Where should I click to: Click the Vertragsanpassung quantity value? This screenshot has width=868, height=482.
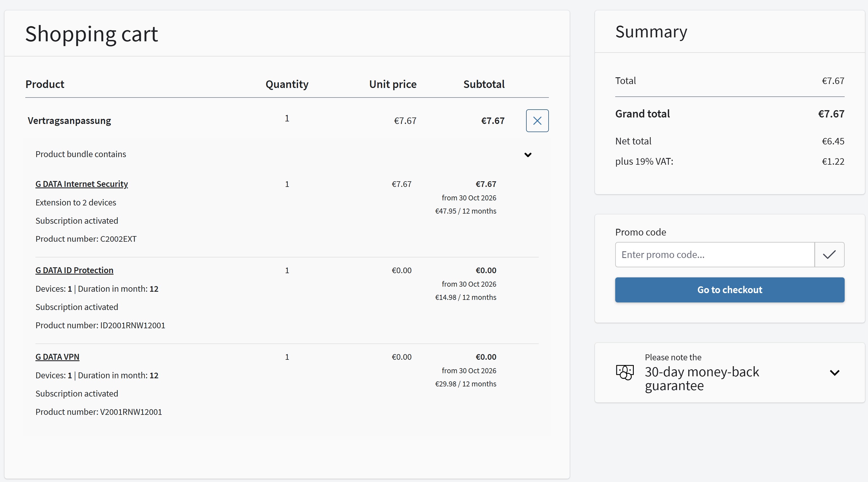click(287, 119)
